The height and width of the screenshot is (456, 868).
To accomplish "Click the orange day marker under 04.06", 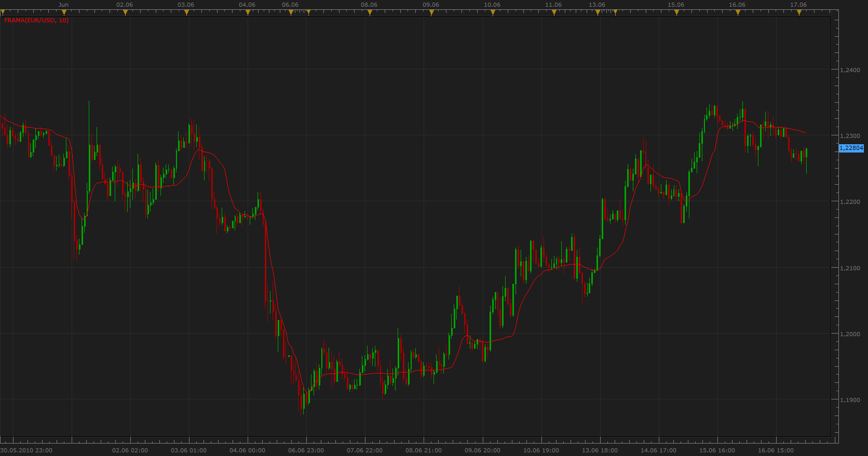I will pos(248,13).
